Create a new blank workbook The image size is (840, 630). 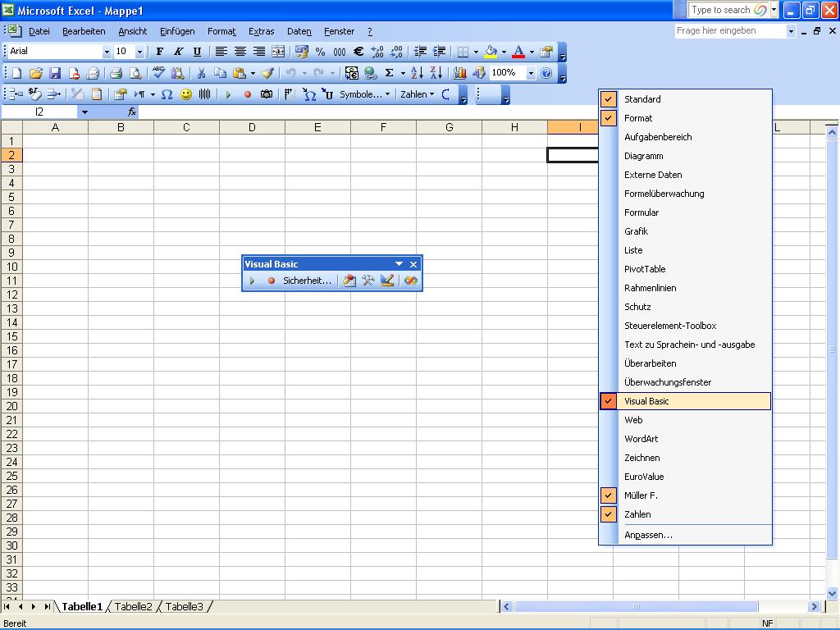(16, 73)
